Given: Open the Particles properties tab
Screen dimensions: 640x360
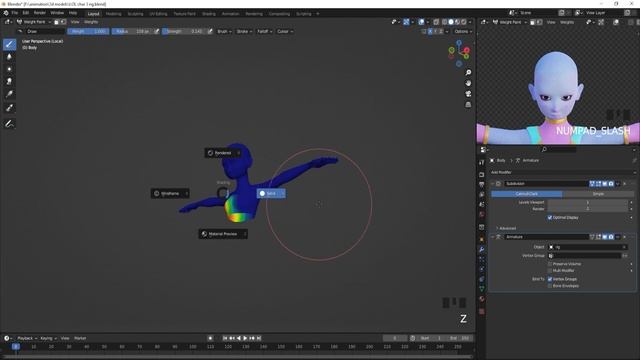Looking at the screenshot, I should click(482, 259).
